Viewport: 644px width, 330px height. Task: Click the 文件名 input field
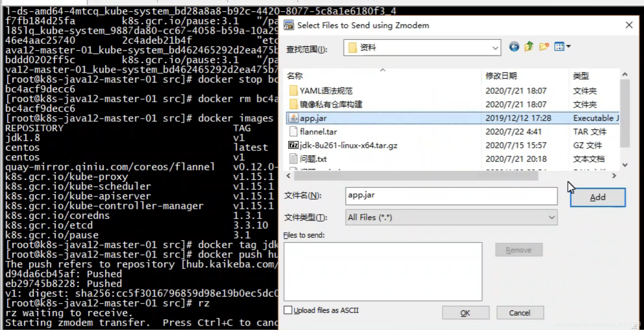451,196
